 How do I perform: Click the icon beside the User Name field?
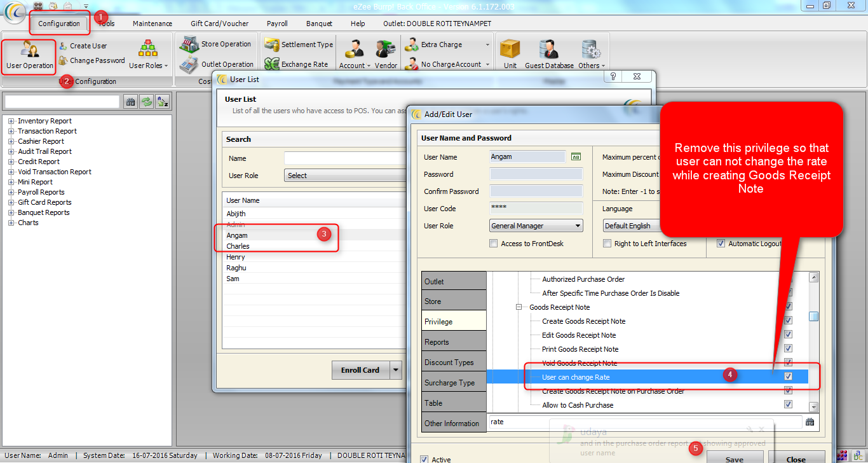click(576, 156)
